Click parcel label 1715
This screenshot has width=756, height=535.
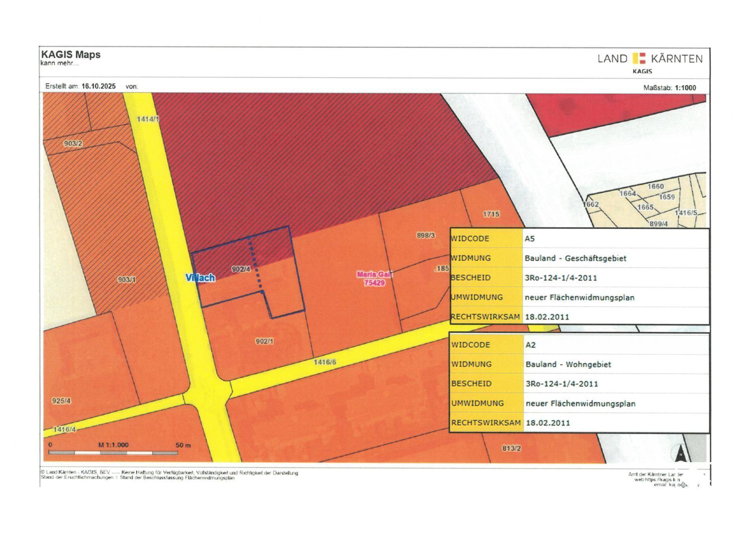click(x=491, y=214)
